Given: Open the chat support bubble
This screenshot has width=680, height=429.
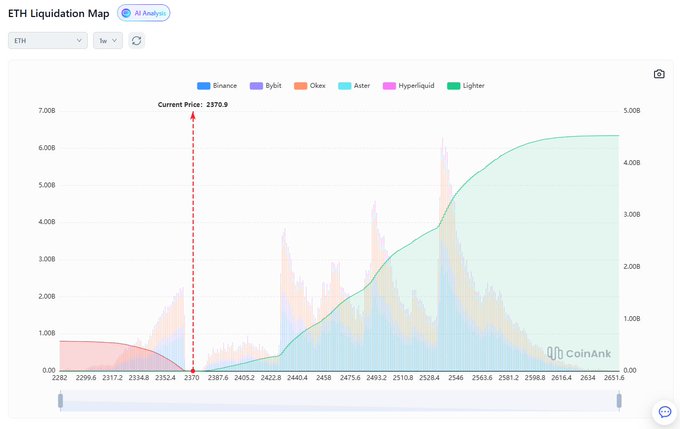Looking at the screenshot, I should click(665, 411).
